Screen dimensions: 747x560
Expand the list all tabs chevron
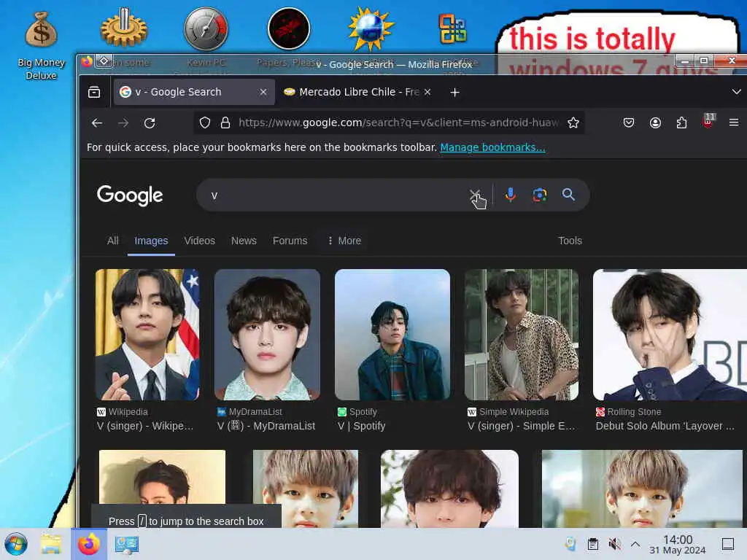[x=737, y=92]
